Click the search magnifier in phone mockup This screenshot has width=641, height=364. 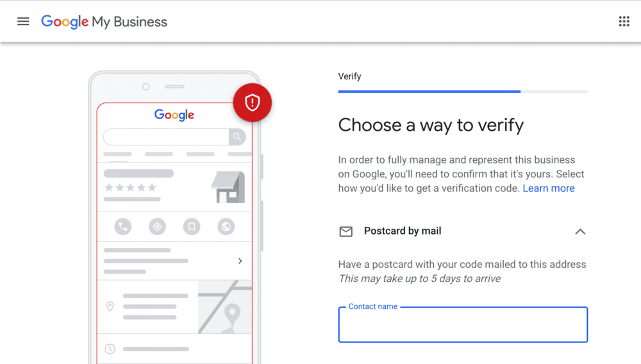point(237,136)
